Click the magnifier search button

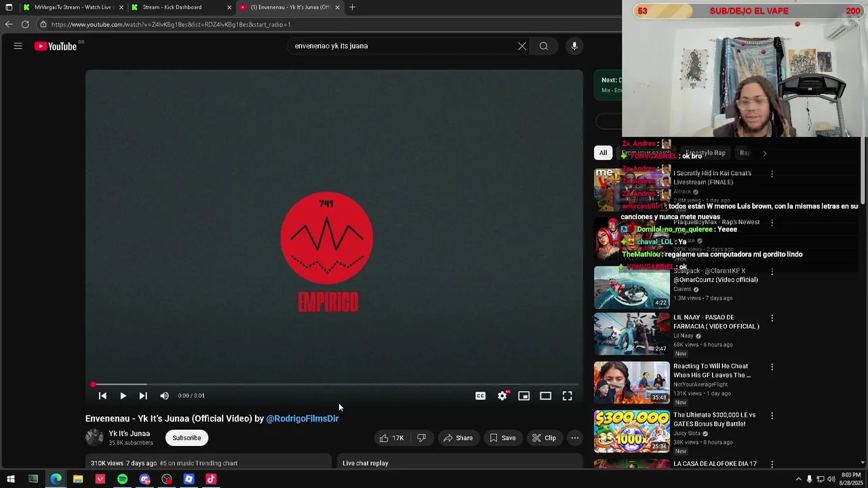coord(544,46)
